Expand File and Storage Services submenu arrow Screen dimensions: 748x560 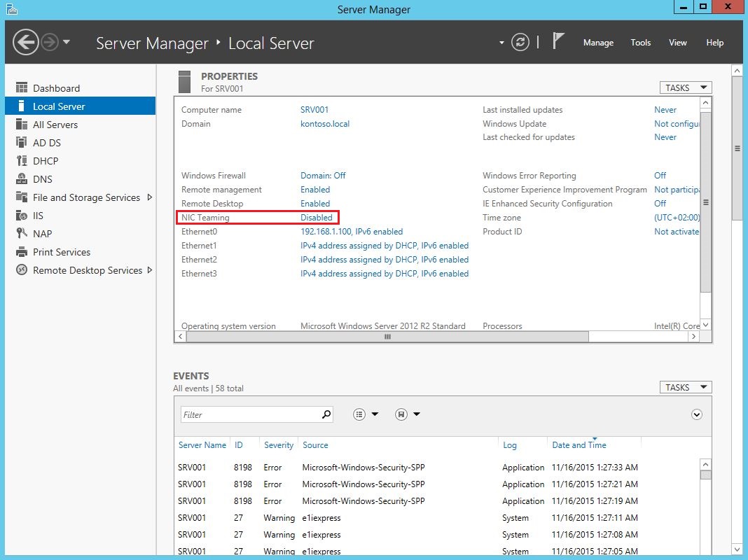[149, 197]
